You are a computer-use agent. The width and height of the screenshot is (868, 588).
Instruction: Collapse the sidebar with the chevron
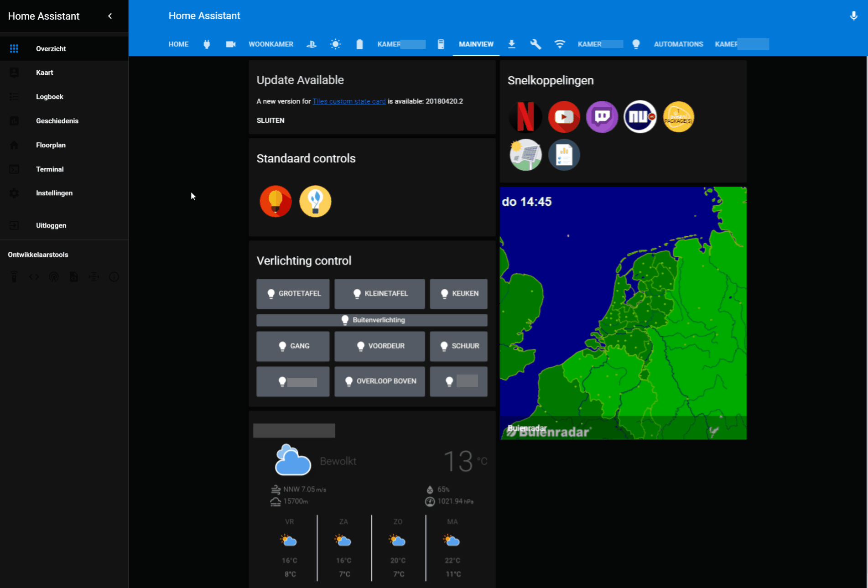[110, 16]
